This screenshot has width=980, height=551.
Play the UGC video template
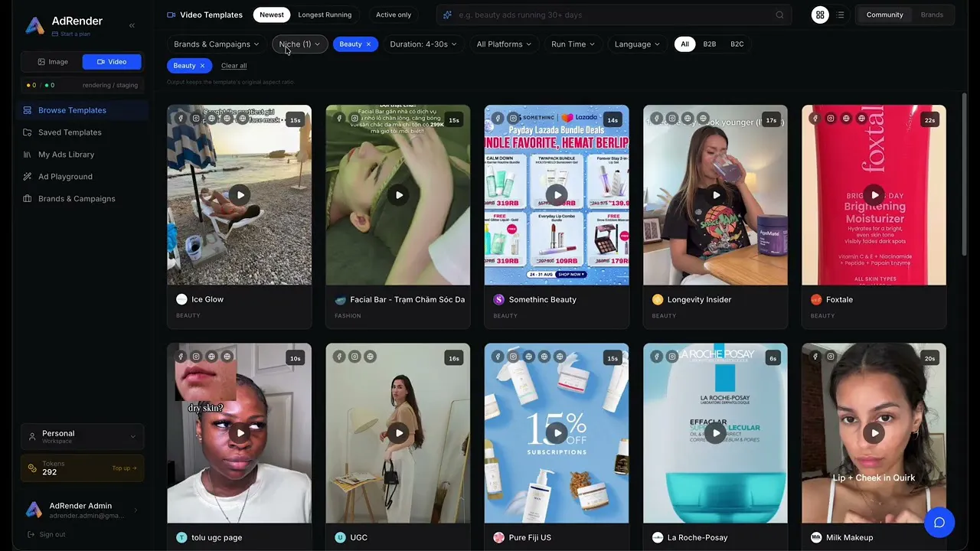398,433
